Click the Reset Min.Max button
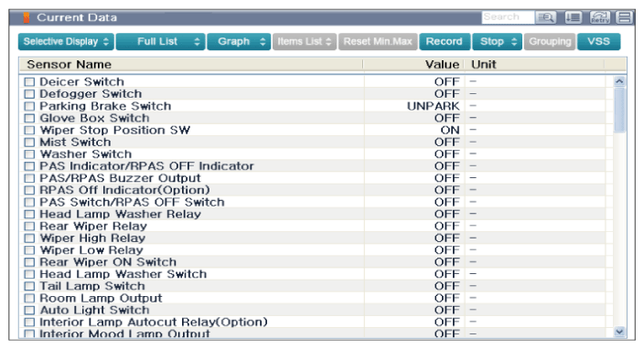644x349 pixels. [378, 41]
